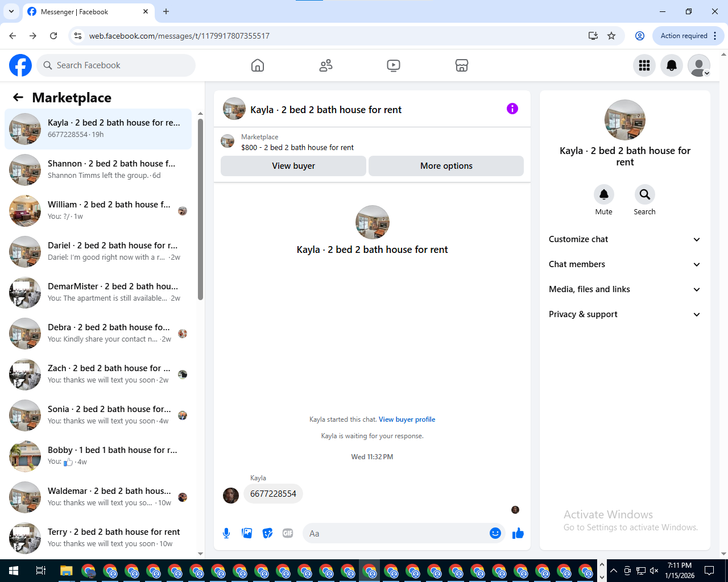Open the Chrome profile icon
Screen dimensions: 728x582
640,36
